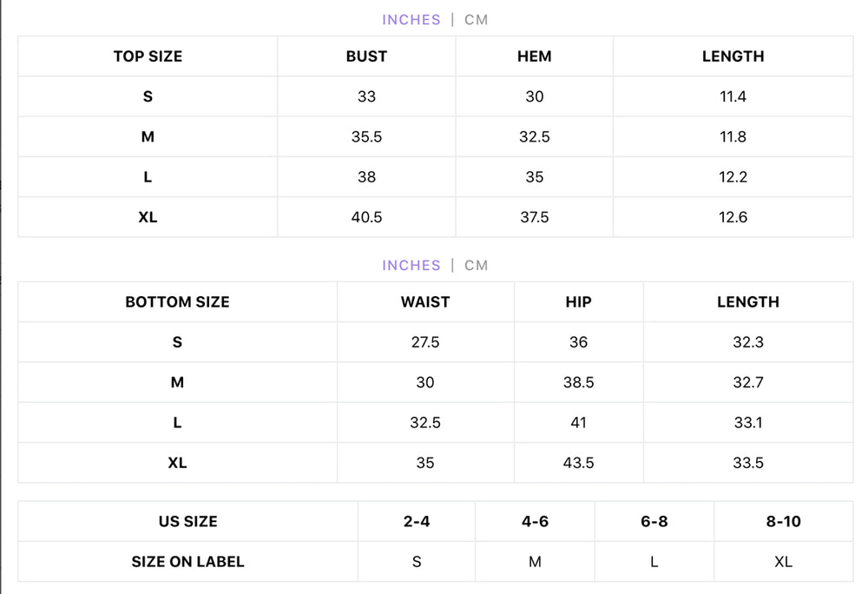
Task: Click the SIZE ON LABEL row label
Action: (x=187, y=562)
